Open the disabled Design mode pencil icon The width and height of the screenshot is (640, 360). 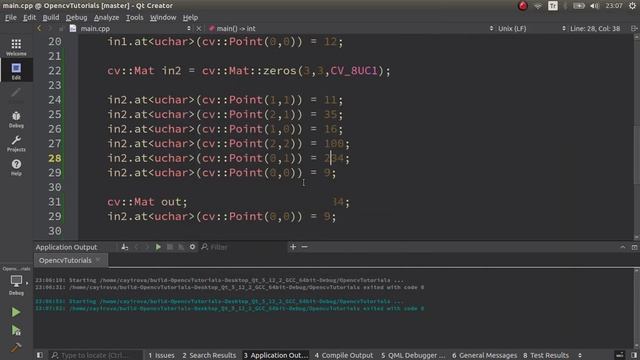(x=16, y=95)
